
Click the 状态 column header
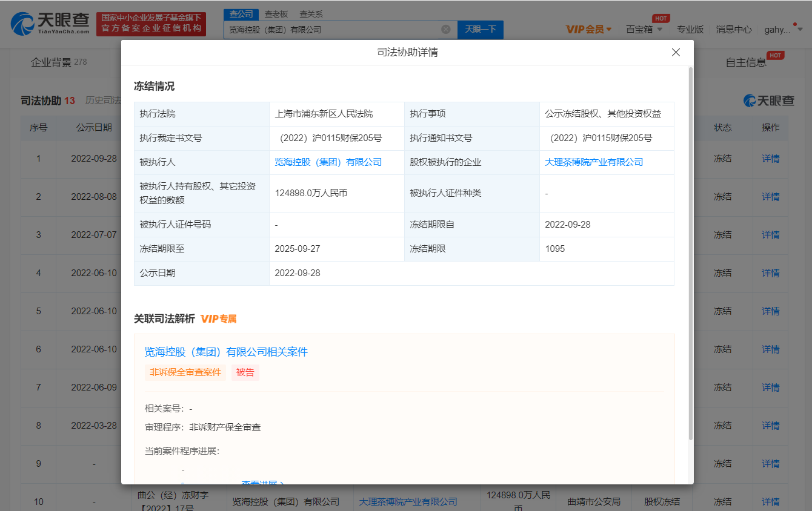click(x=722, y=128)
